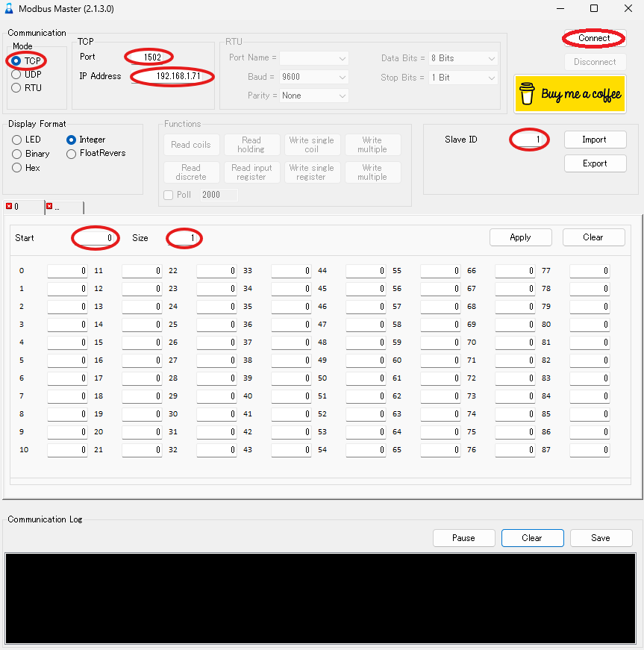Close tab 0 using its red X icon
644x650 pixels.
[x=9, y=207]
